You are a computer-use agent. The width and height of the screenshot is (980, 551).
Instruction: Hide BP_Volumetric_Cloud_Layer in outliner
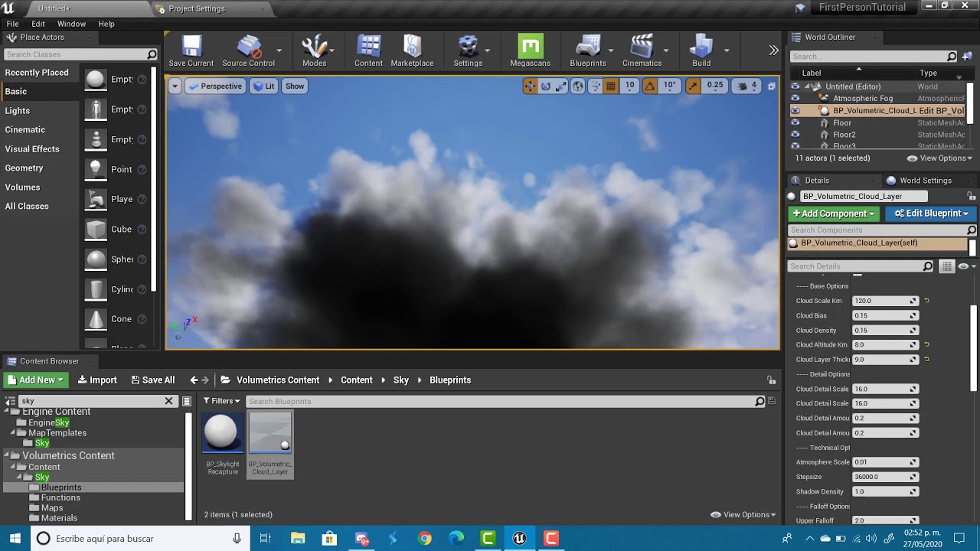795,110
